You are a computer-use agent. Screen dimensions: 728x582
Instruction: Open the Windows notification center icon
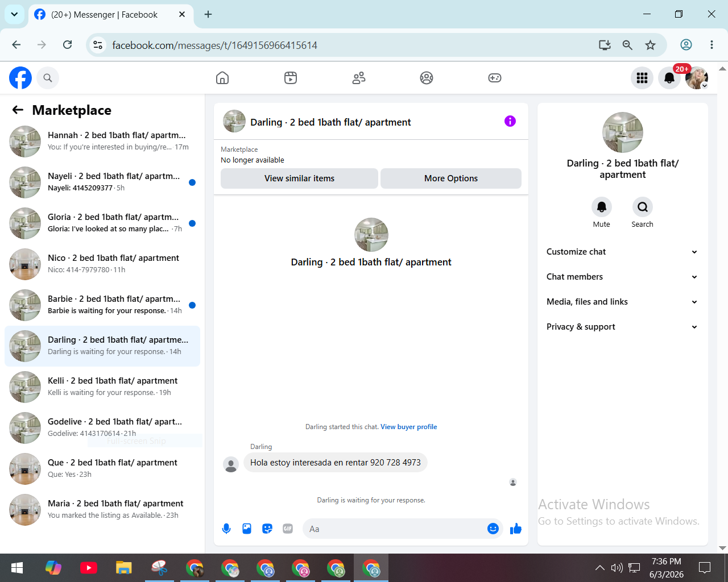705,567
